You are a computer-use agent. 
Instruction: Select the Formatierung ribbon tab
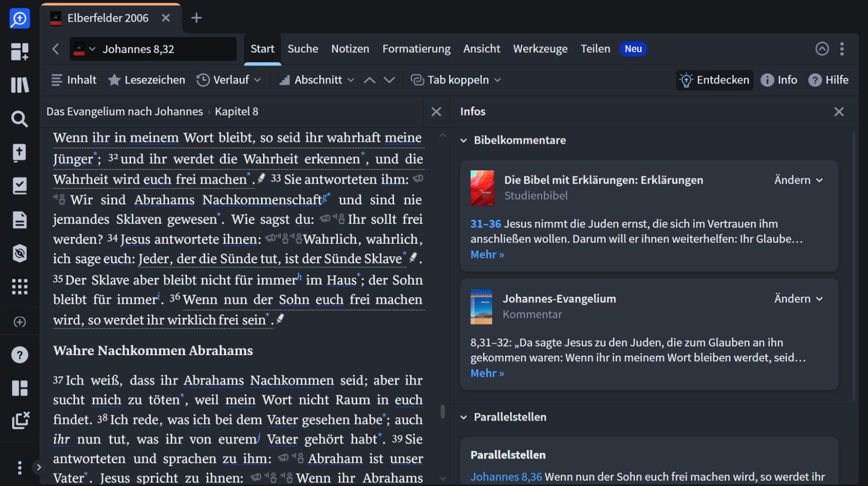point(416,48)
